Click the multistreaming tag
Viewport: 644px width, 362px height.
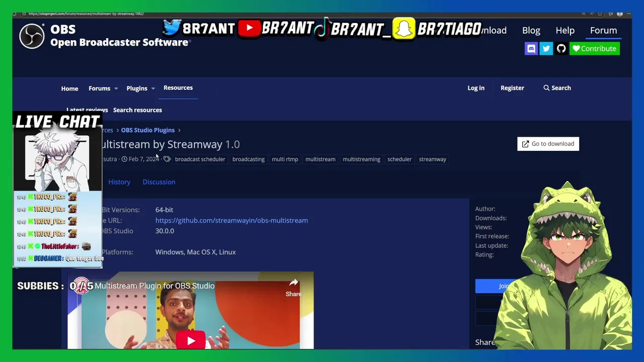[361, 159]
